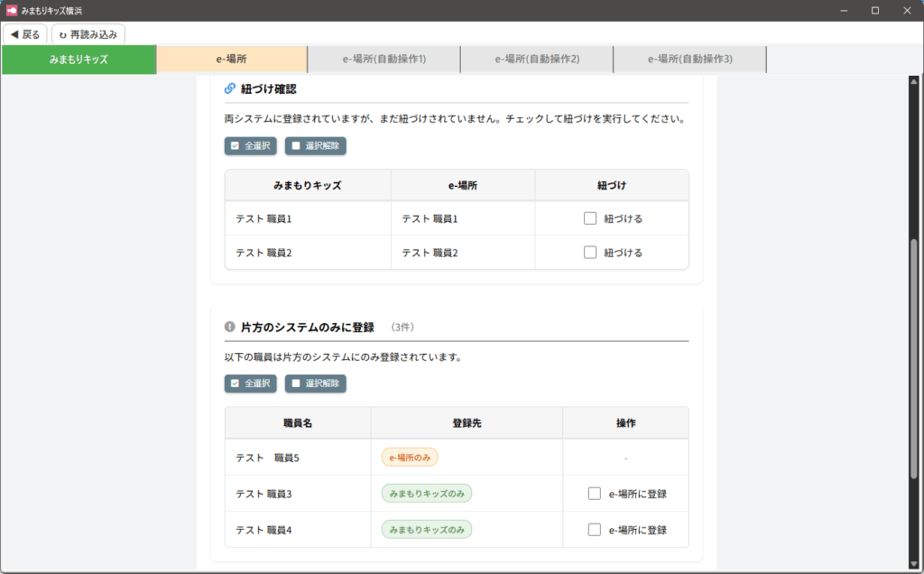This screenshot has width=924, height=574.
Task: Click the warning icon beside 片方のシステムのみに登録
Action: (229, 327)
